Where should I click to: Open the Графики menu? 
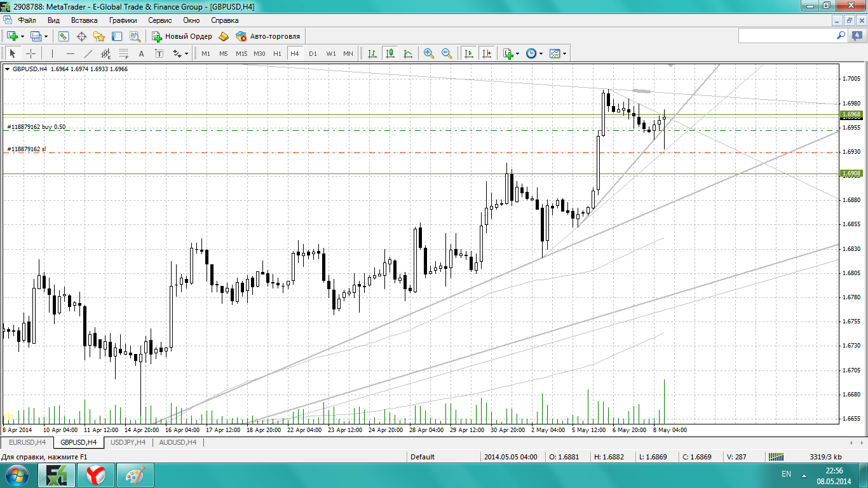click(123, 20)
